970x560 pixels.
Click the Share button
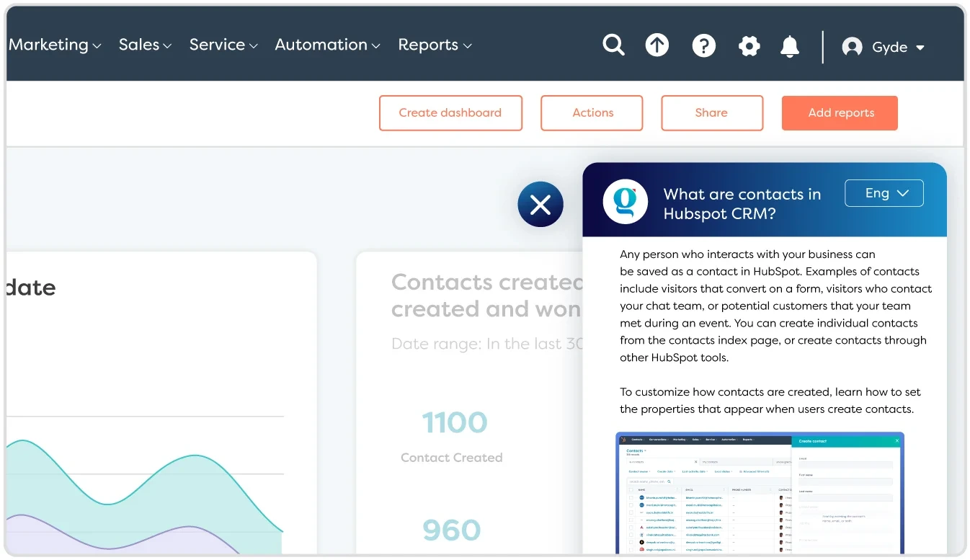tap(712, 112)
